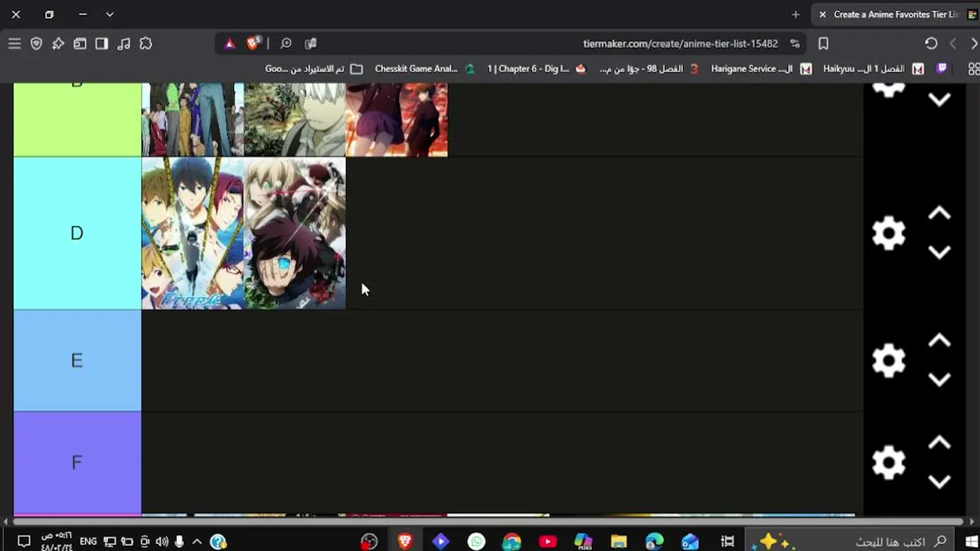
Task: Switch to Brave browser taskbar icon
Action: click(x=405, y=542)
